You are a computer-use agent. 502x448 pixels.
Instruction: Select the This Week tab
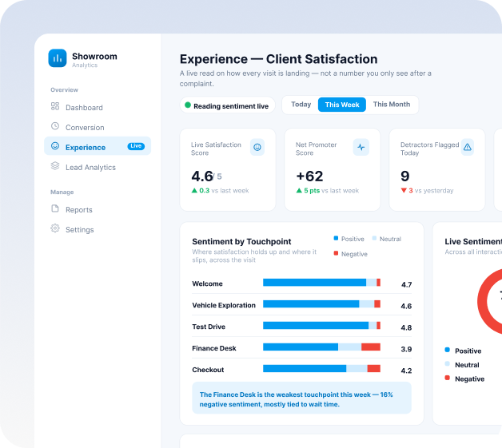[x=342, y=105]
